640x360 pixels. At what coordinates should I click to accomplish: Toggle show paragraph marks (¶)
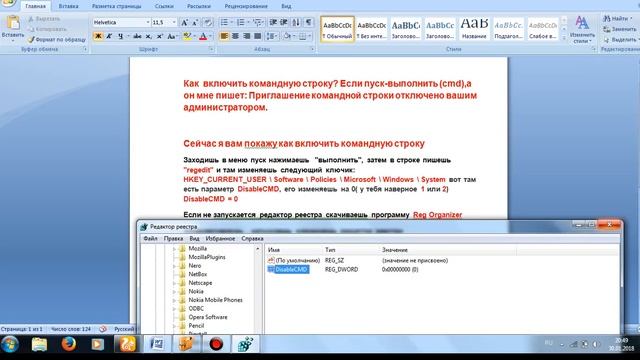pyautogui.click(x=309, y=22)
